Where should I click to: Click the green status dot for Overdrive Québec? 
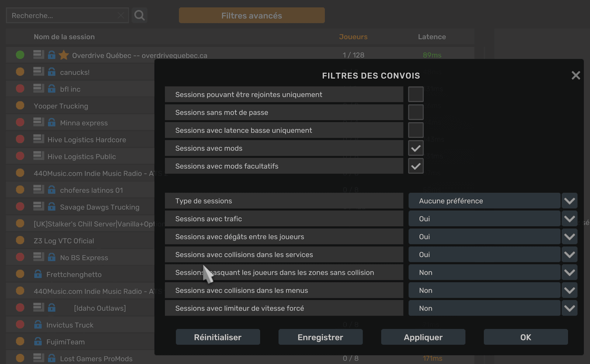pos(20,55)
